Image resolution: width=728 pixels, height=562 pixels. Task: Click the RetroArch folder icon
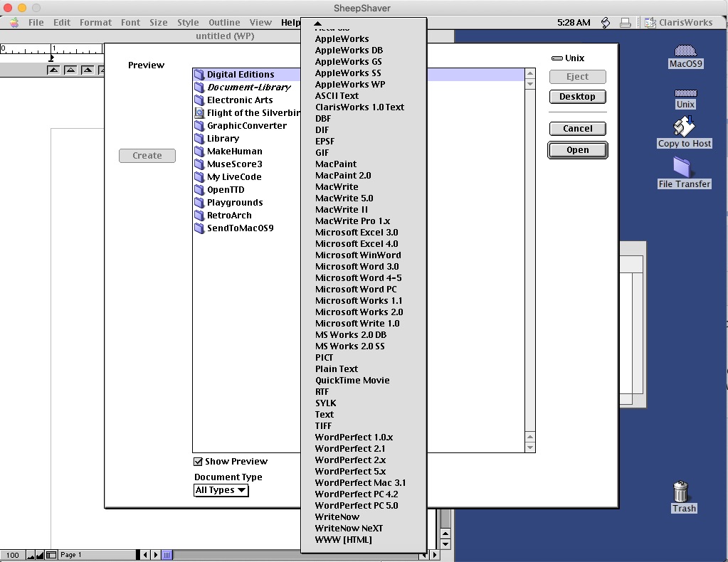(200, 216)
